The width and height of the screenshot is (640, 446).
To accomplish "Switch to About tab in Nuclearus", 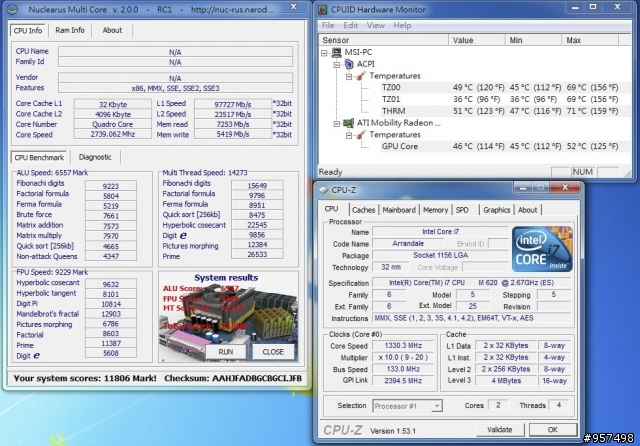I will tap(112, 30).
